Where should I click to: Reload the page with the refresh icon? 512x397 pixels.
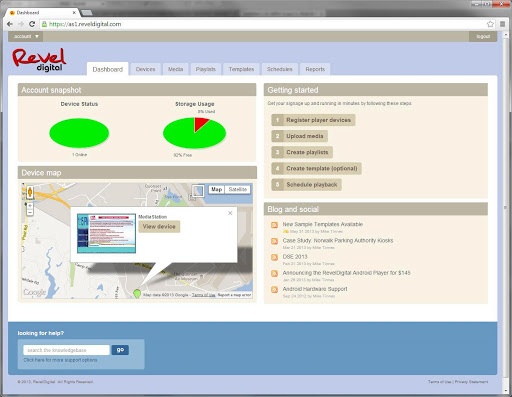[32, 24]
